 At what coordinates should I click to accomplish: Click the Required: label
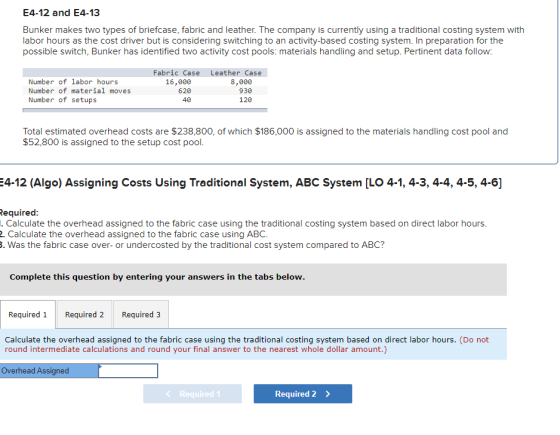19,212
